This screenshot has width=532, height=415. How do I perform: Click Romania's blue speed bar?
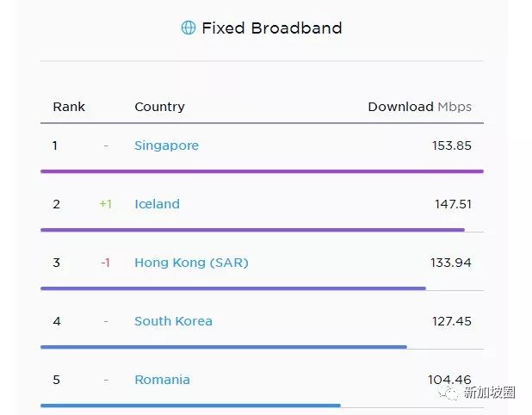190,405
